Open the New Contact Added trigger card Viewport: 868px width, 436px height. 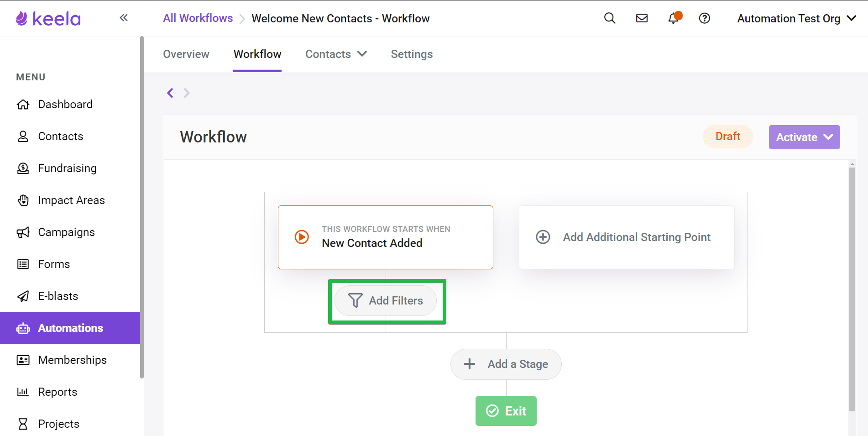(386, 237)
